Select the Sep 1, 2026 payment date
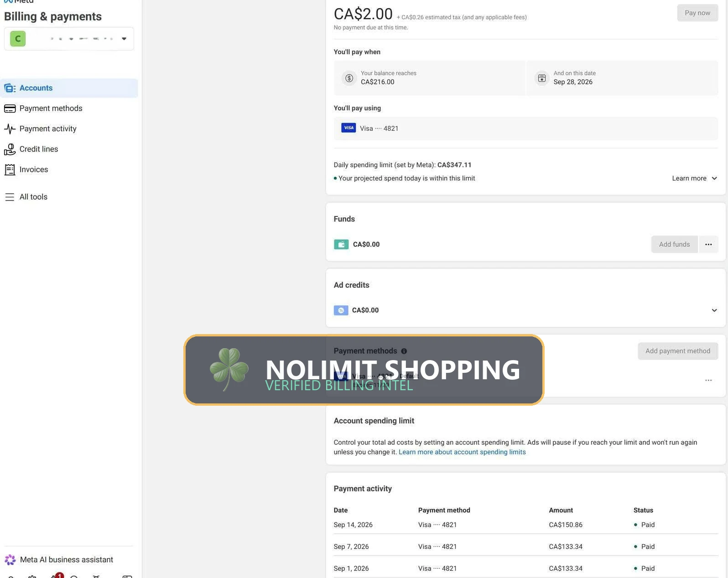Screen dimensions: 728x578 [351, 569]
